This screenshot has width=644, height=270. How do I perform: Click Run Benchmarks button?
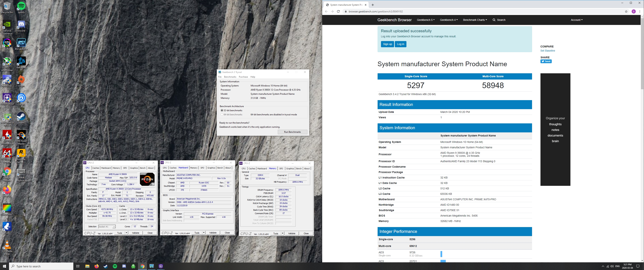coord(292,132)
